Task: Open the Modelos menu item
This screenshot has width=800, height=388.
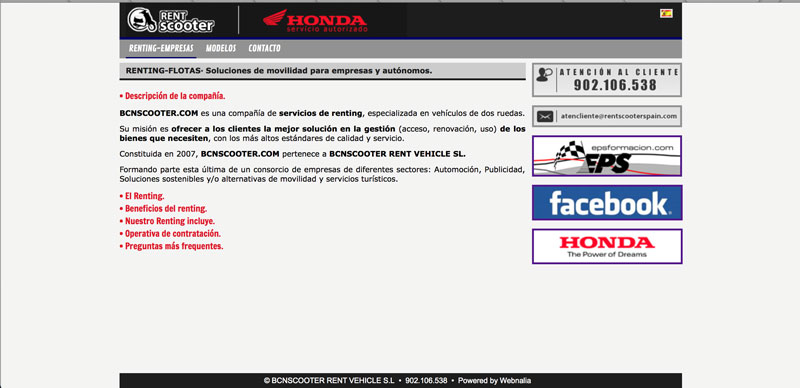Action: [221, 48]
